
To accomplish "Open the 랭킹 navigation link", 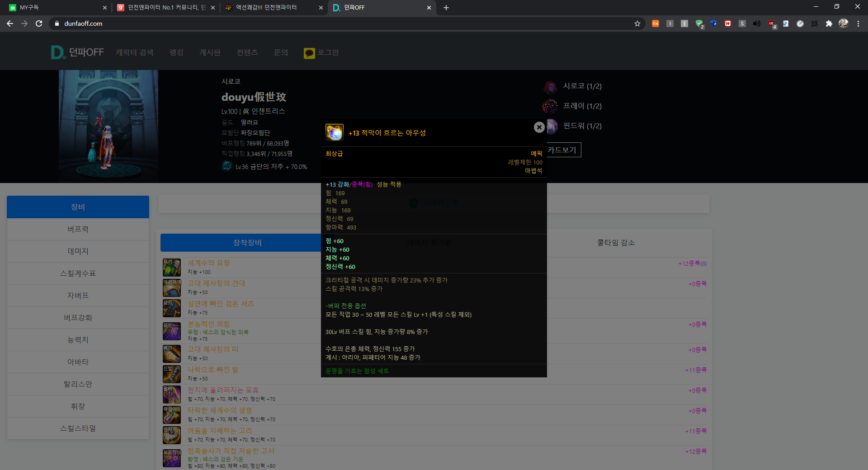I will pos(176,52).
